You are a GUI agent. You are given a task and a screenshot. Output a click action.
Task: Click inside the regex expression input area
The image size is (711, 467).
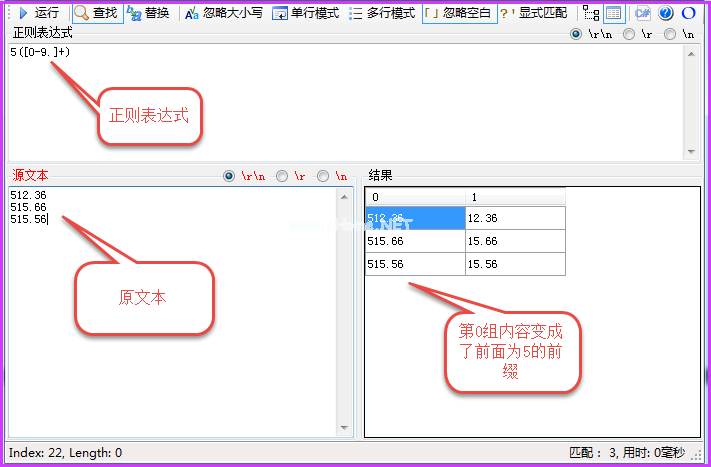click(340, 100)
